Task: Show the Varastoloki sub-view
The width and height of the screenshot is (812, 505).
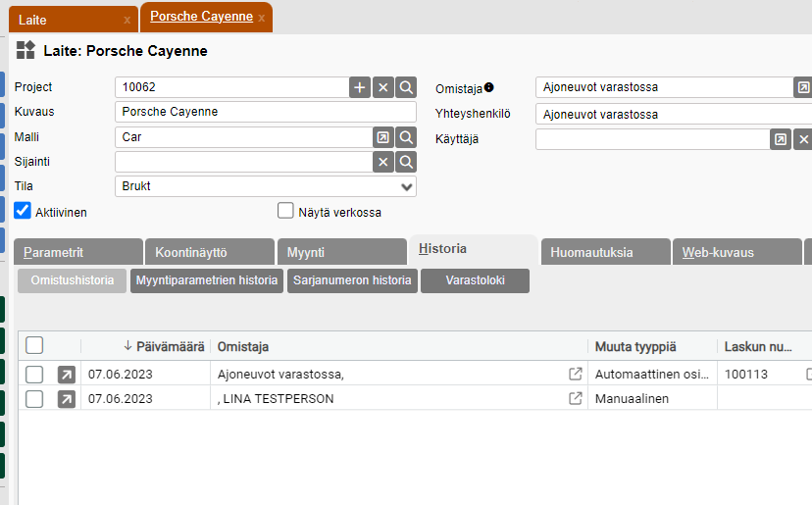Action: pyautogui.click(x=475, y=280)
